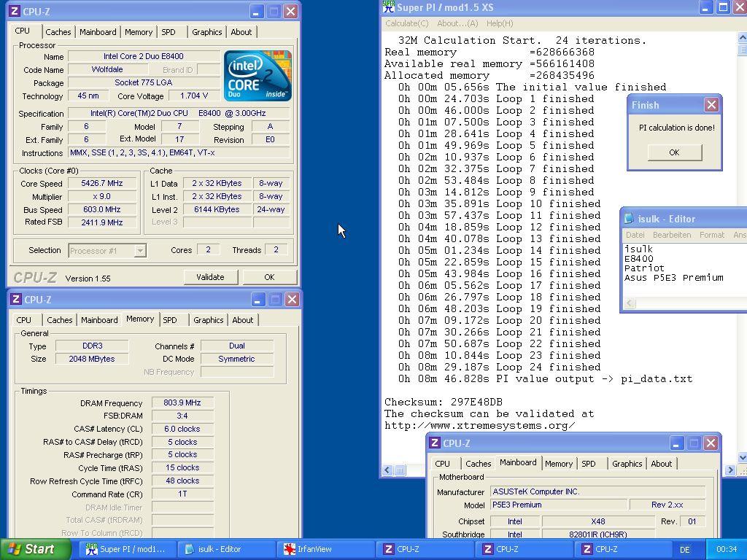Click the DE language indicator in tray
Image resolution: width=747 pixels, height=560 pixels.
684,550
